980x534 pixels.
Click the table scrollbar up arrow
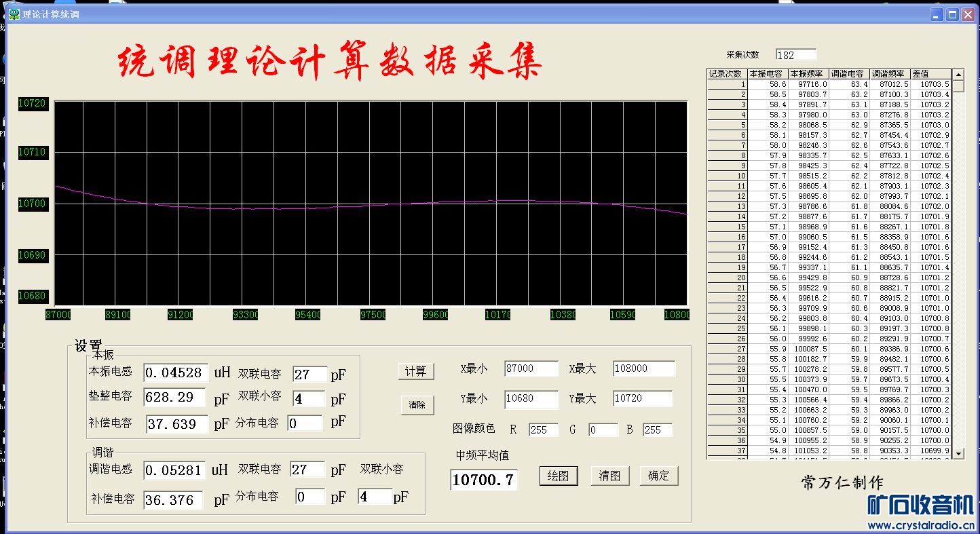tap(958, 75)
